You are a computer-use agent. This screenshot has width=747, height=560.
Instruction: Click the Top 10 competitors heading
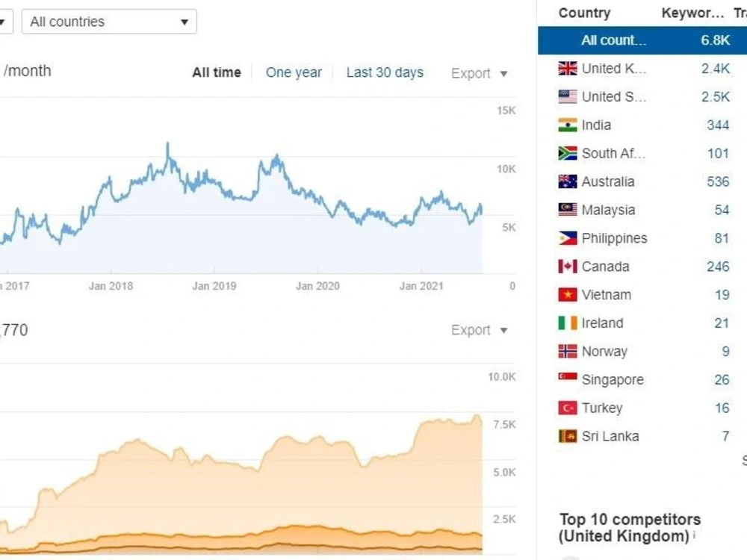(x=629, y=528)
